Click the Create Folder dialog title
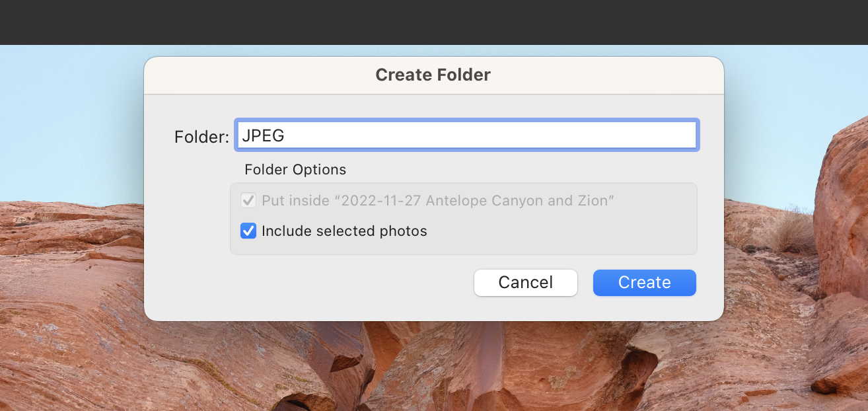 [x=433, y=75]
